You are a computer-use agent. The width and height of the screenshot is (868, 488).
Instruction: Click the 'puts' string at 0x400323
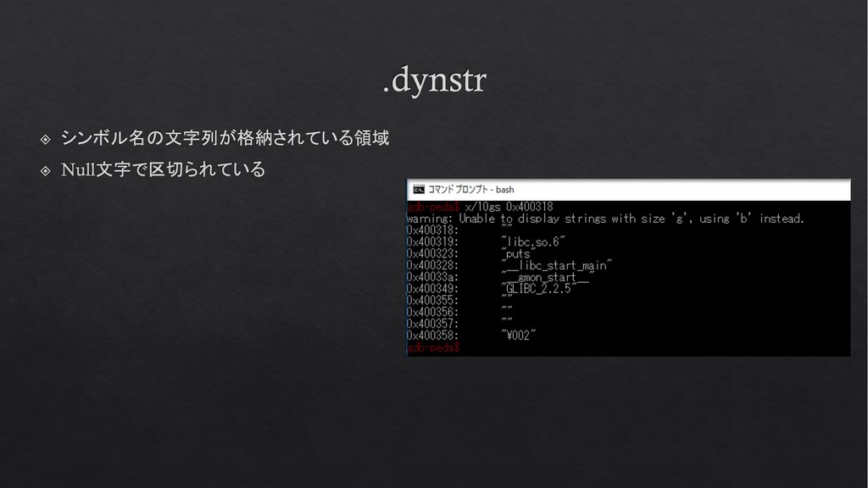click(x=518, y=254)
